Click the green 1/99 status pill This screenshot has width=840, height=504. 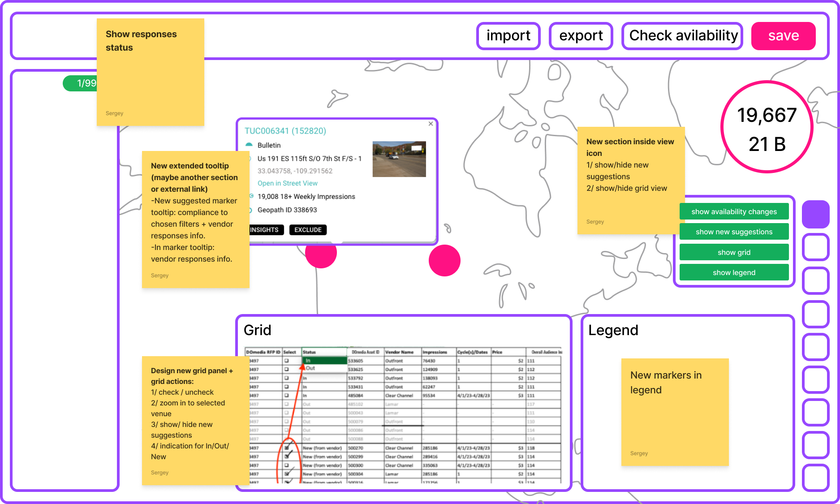tap(80, 83)
